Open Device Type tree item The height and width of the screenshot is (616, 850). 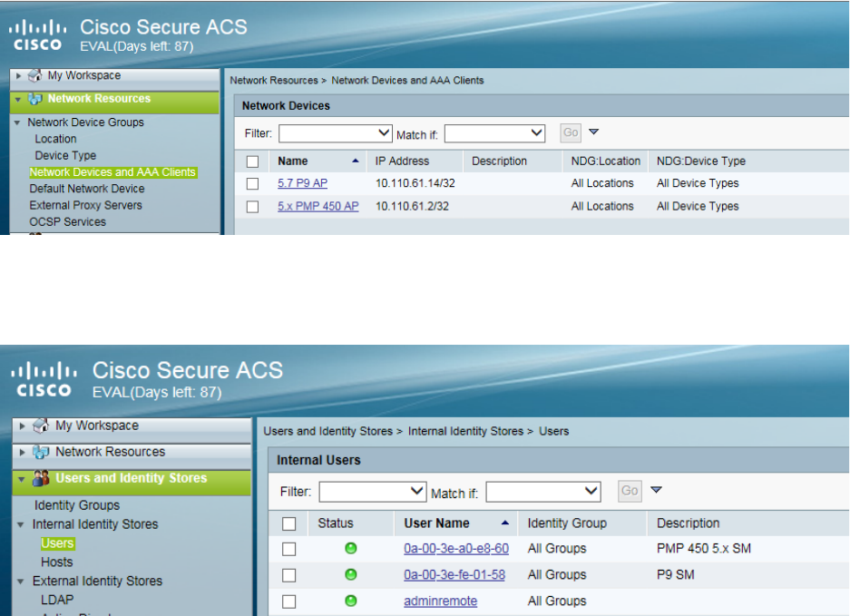pyautogui.click(x=65, y=156)
